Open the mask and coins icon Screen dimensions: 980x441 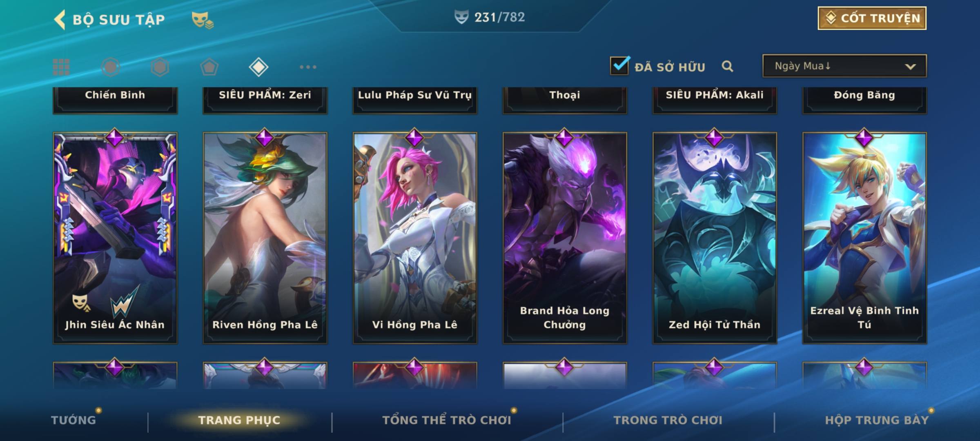[203, 20]
